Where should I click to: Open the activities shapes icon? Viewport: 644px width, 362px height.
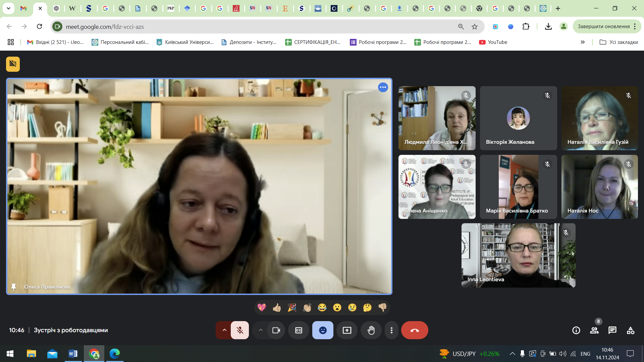click(630, 330)
